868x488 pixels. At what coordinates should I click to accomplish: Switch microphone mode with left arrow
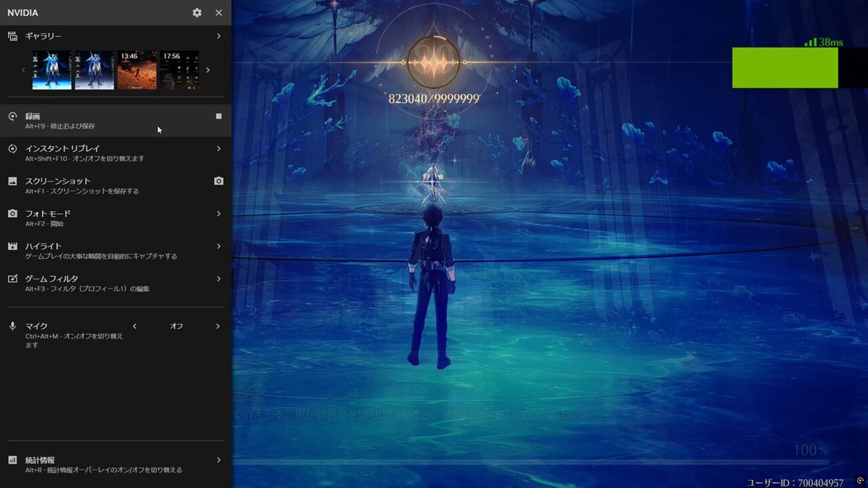(135, 326)
